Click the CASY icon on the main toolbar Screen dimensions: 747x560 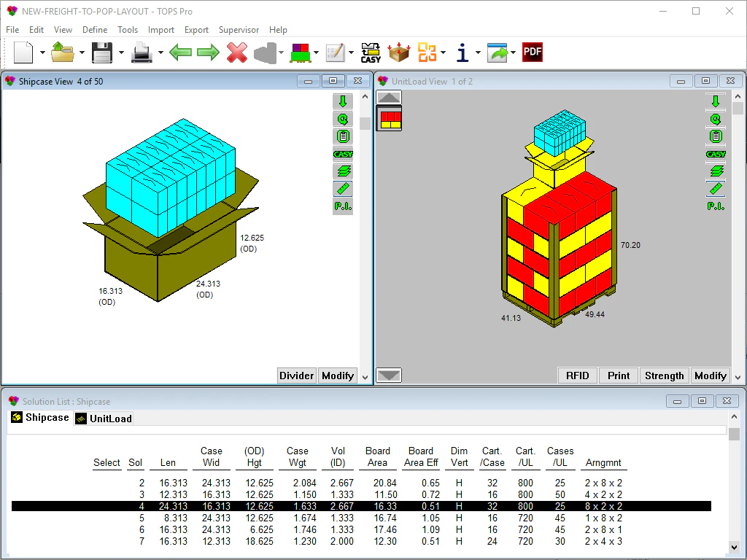pyautogui.click(x=371, y=52)
